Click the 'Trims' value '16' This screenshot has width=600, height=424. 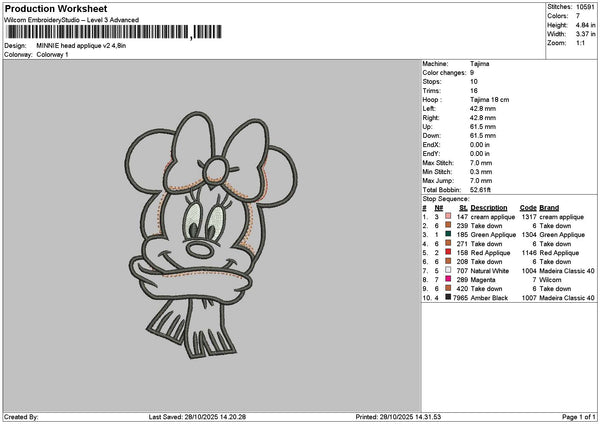pos(474,91)
